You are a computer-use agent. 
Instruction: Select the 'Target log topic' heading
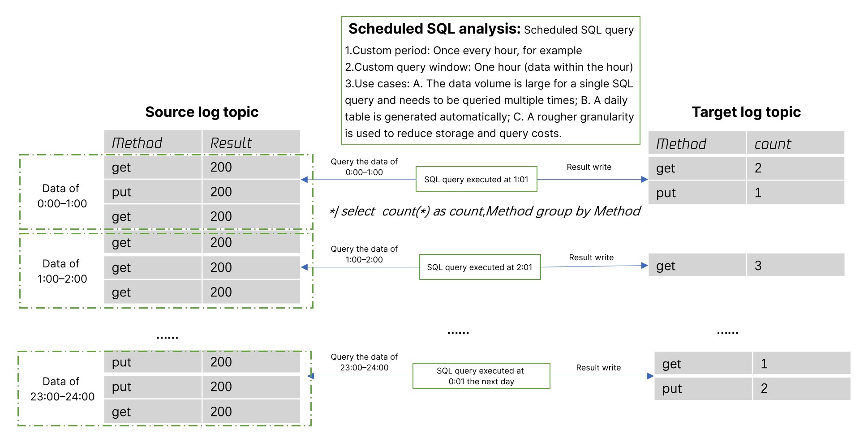746,112
